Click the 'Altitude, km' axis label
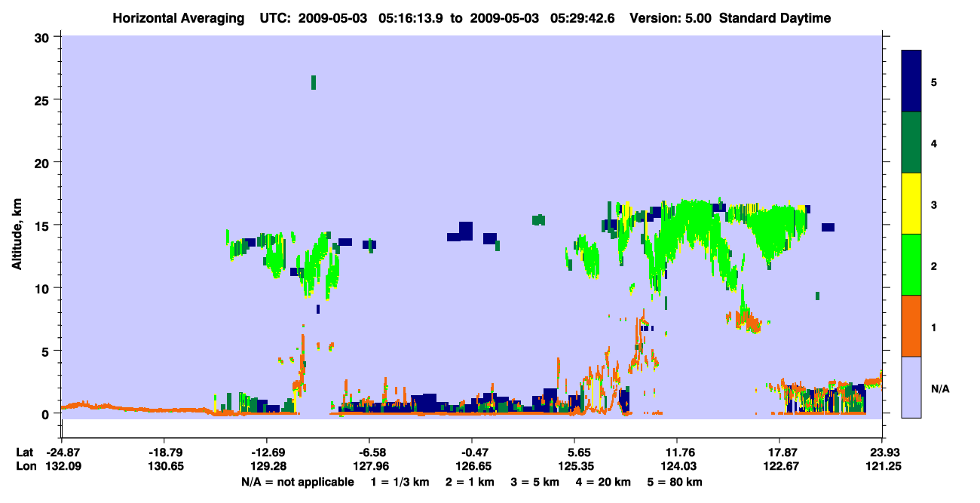Viewport: 980px width, 503px height. click(17, 235)
